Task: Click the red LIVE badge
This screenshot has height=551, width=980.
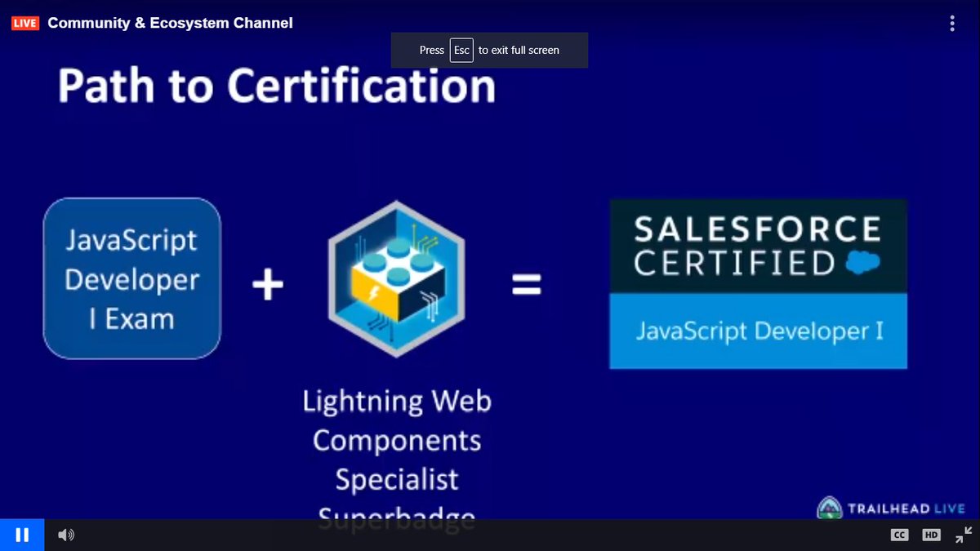Action: point(24,23)
